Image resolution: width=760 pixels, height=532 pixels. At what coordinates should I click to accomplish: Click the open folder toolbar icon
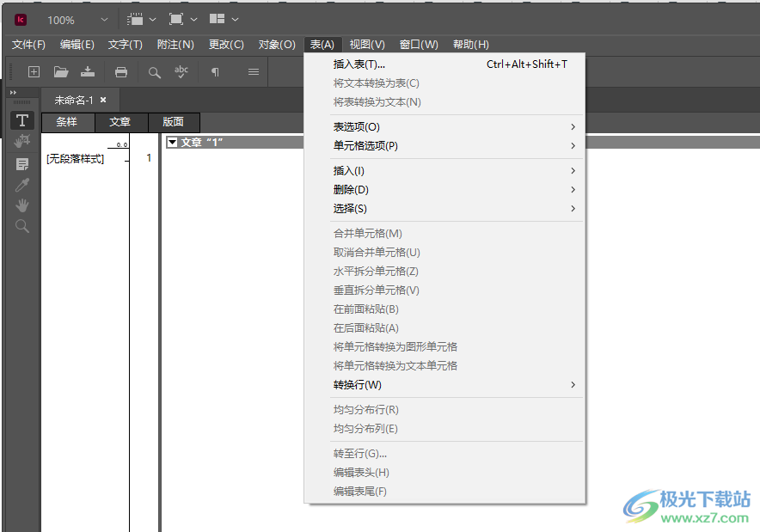click(61, 72)
